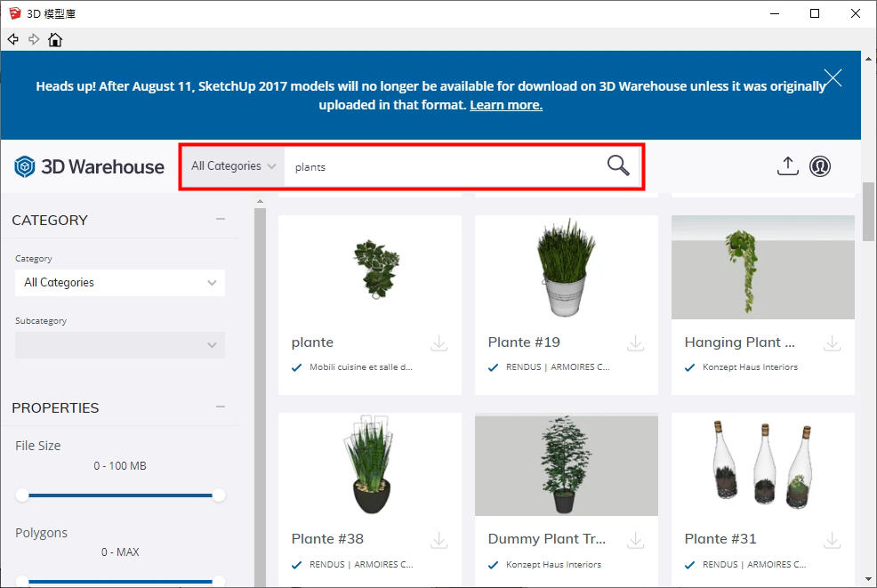Open the Subcategory filter dropdown
Viewport: 877px width, 588px height.
[120, 344]
